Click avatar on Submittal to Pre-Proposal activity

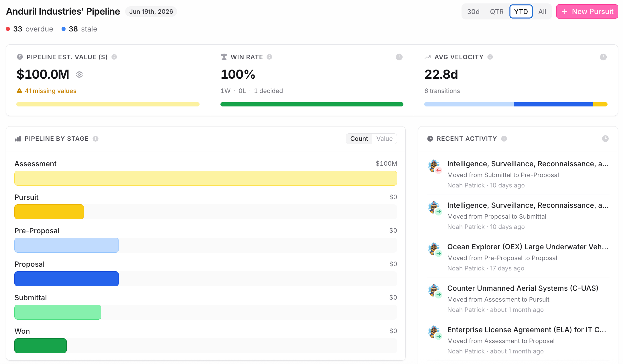(434, 166)
